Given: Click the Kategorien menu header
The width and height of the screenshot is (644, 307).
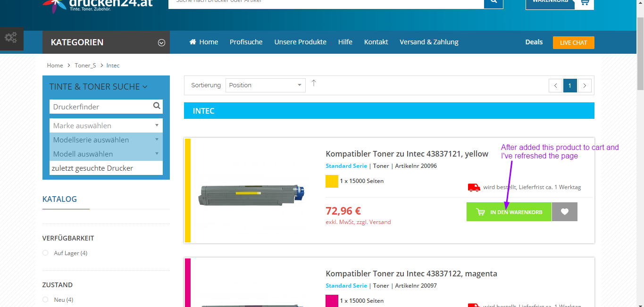Looking at the screenshot, I should pos(106,42).
